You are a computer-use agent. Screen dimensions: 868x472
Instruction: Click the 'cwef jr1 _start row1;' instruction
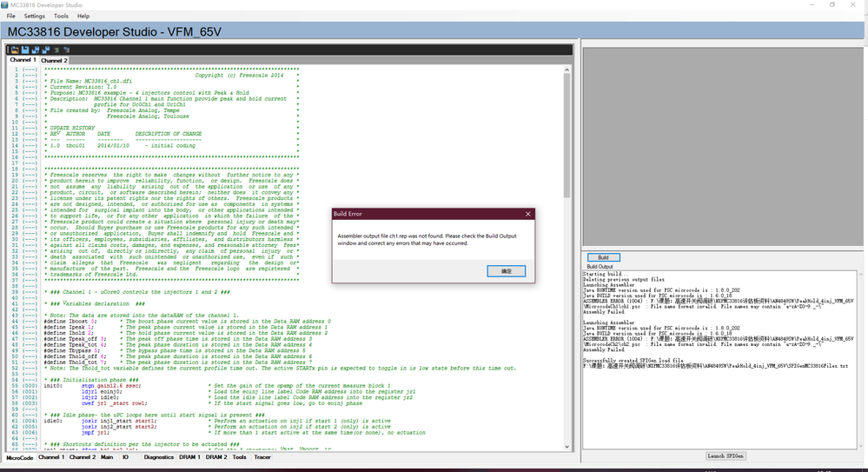tap(114, 403)
